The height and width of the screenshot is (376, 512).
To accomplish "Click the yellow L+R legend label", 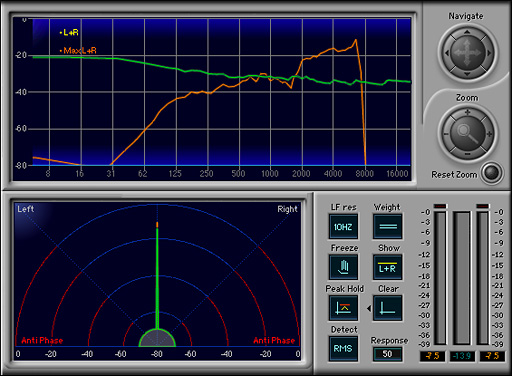I will [x=69, y=33].
